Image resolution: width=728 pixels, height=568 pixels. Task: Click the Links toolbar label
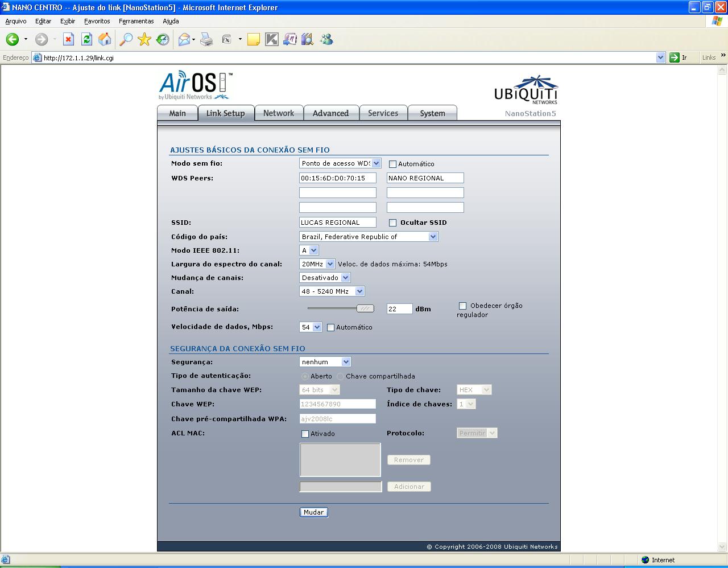point(709,57)
